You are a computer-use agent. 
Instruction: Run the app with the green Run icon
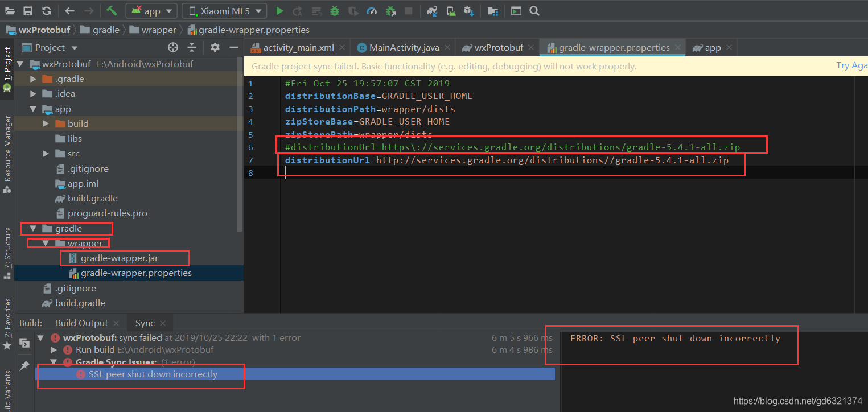tap(279, 10)
